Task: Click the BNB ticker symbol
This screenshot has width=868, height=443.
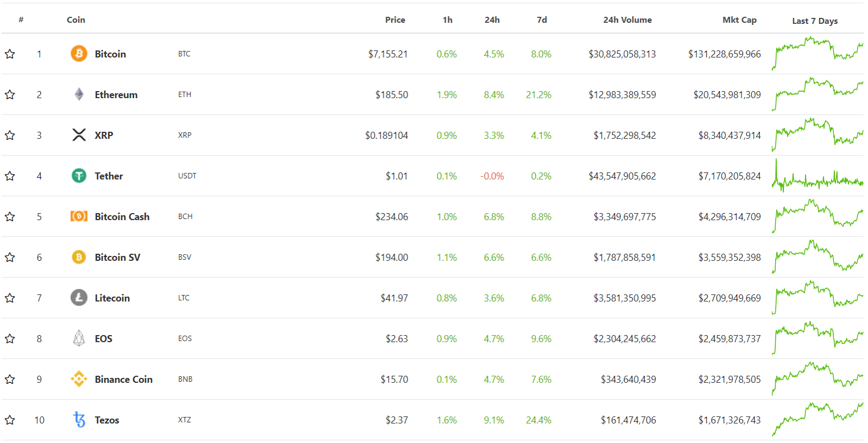Action: [185, 379]
